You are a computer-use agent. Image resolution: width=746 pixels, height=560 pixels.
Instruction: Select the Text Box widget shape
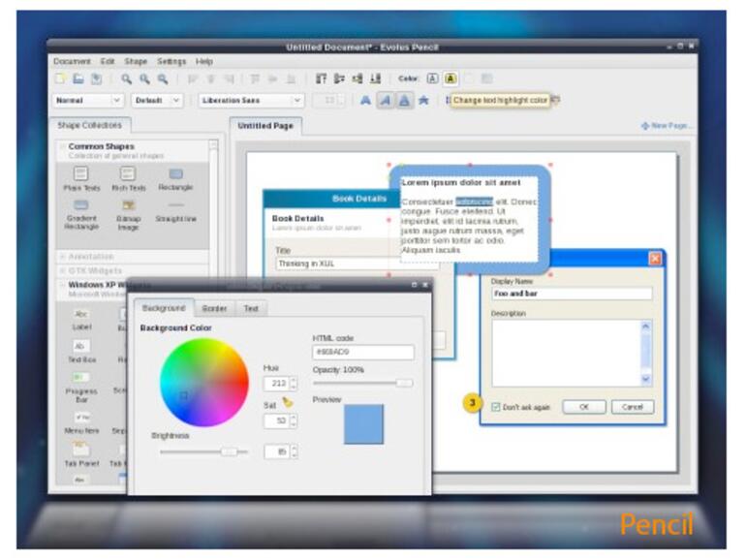pos(81,352)
